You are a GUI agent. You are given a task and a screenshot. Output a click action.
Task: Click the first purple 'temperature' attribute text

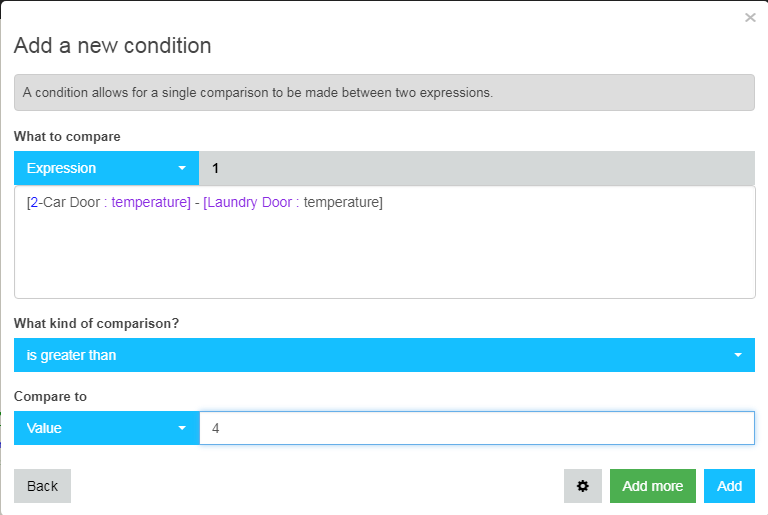[149, 202]
